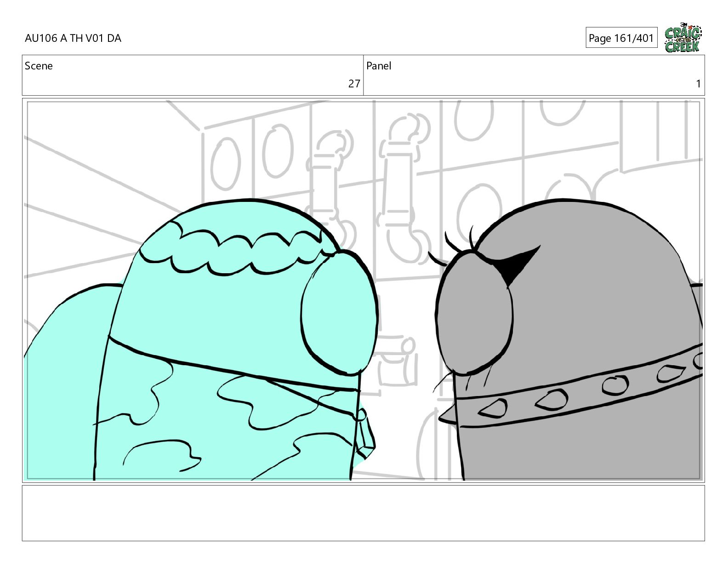This screenshot has height=563, width=728.
Task: Click the 'AU106 A TH V01 DA' title
Action: 73,38
